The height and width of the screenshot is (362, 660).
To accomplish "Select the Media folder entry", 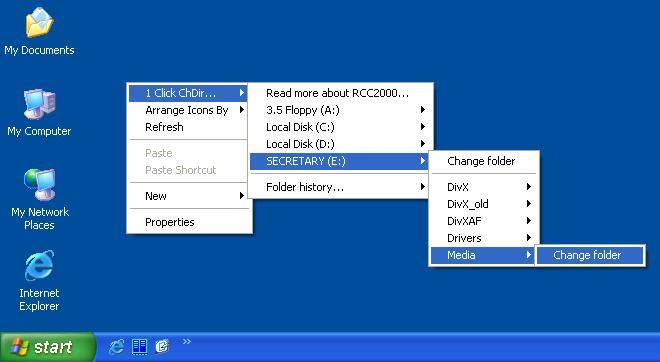I will click(484, 255).
